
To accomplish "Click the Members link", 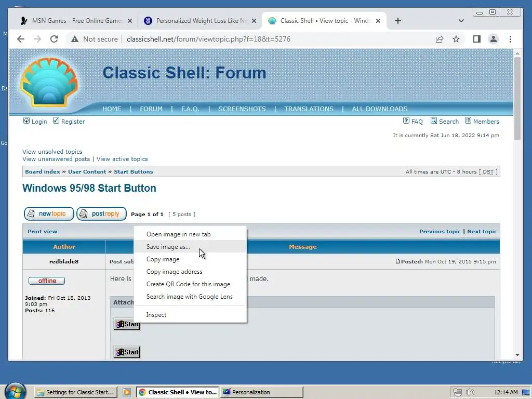I will pos(482,121).
